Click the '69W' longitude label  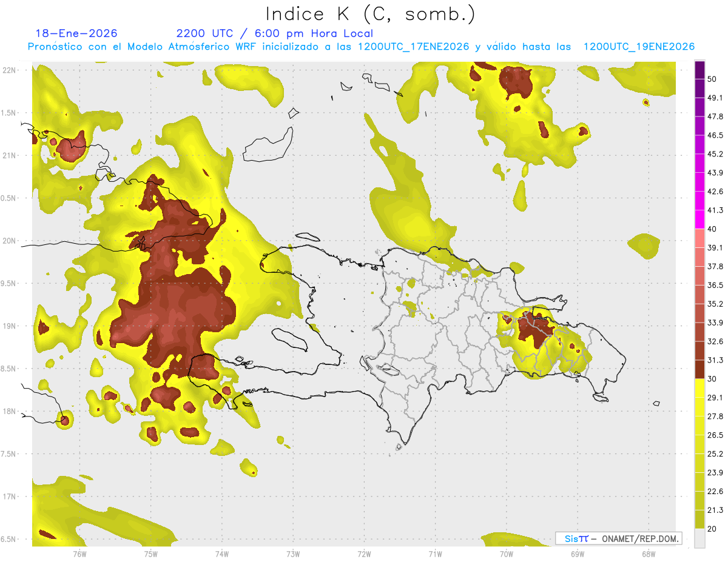pyautogui.click(x=578, y=554)
